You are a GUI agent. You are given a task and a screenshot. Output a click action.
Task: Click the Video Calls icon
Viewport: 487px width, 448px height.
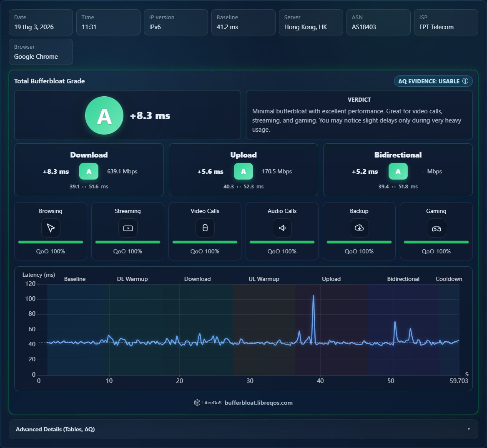[205, 228]
